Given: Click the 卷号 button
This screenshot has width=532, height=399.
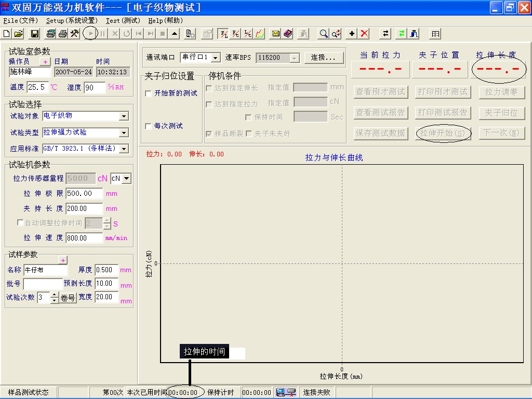Looking at the screenshot, I should click(68, 298).
